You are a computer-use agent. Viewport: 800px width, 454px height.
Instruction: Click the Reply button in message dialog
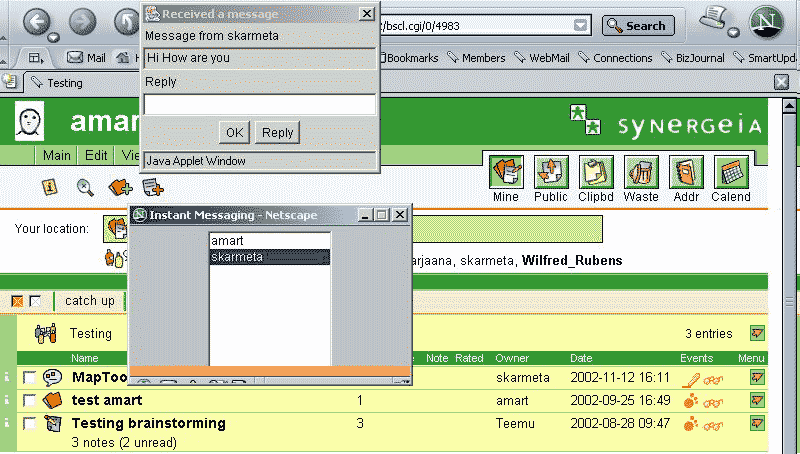(277, 133)
